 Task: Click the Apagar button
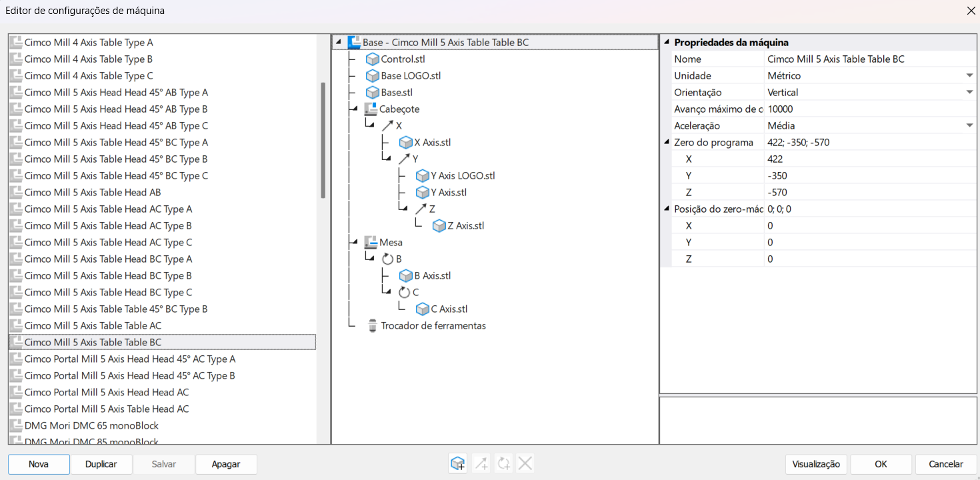click(226, 464)
